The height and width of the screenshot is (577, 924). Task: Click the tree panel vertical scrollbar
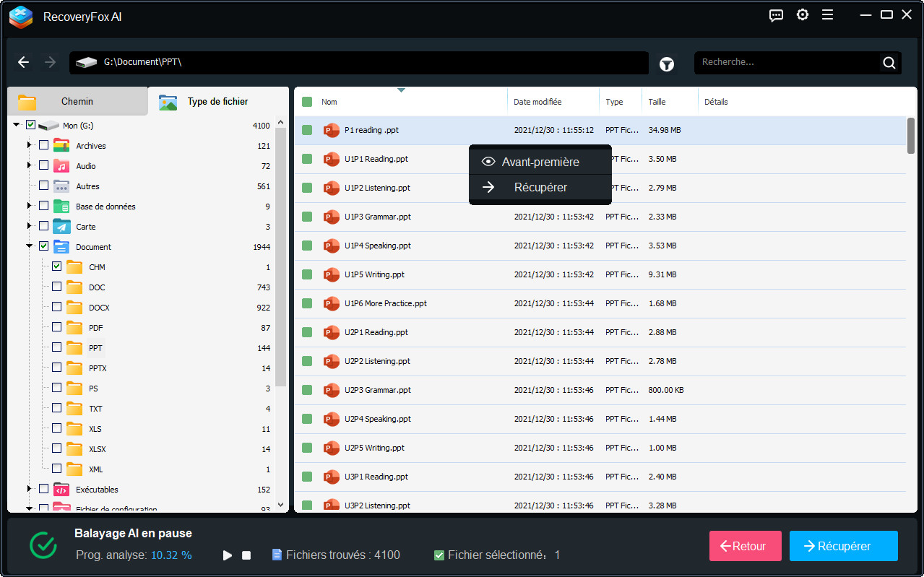pos(281,256)
